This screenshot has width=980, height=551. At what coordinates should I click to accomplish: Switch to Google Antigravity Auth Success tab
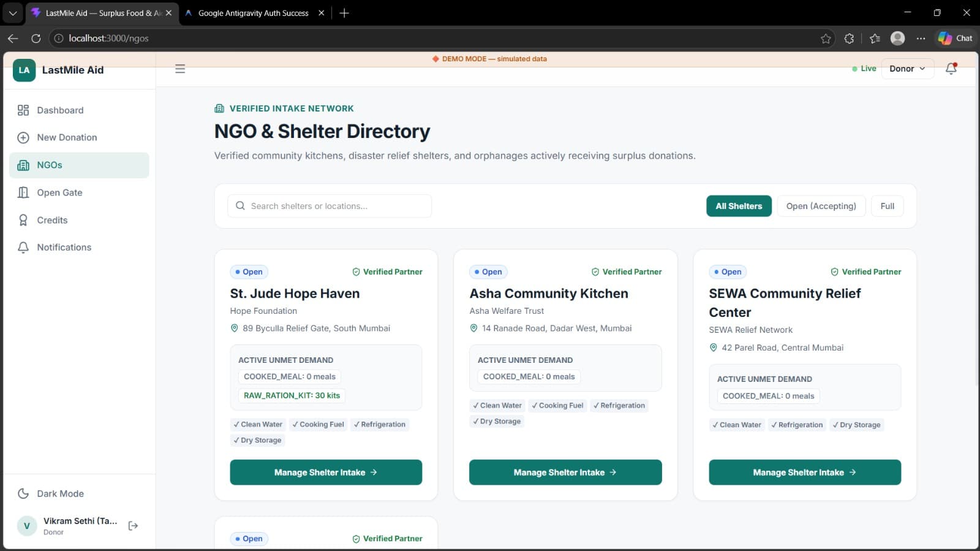tap(253, 13)
